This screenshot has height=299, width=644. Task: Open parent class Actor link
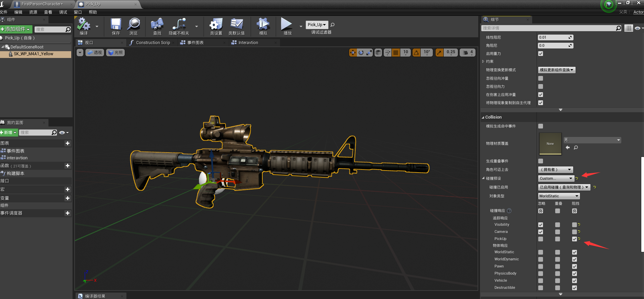tap(639, 12)
